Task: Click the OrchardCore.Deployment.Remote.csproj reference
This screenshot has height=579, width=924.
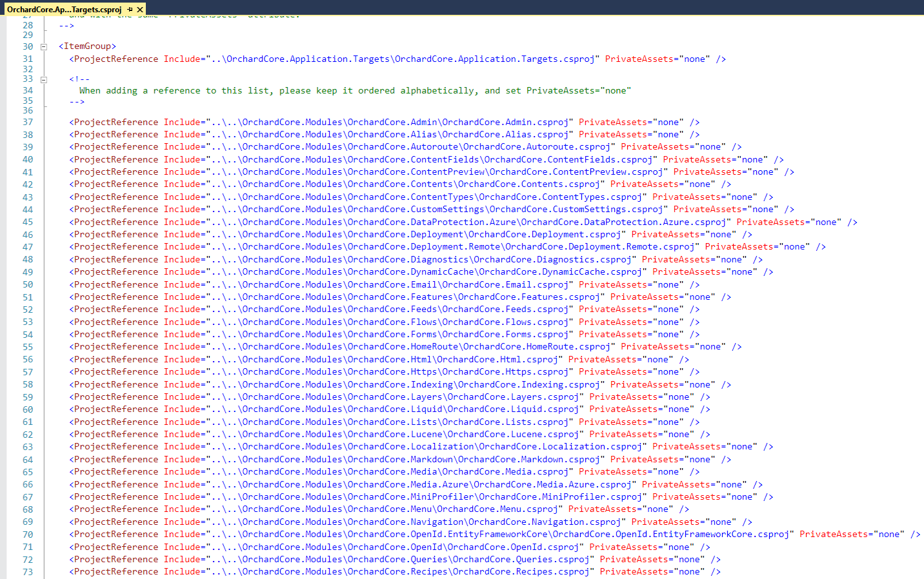Action: (447, 247)
